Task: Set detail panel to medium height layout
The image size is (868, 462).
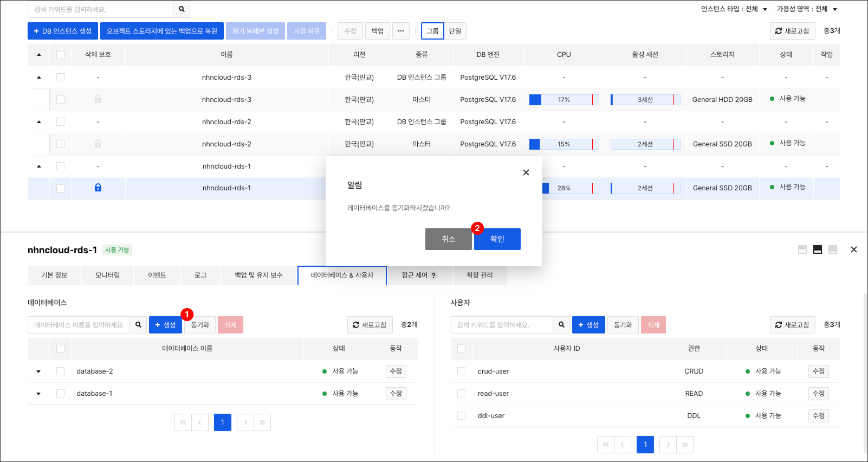Action: [818, 249]
